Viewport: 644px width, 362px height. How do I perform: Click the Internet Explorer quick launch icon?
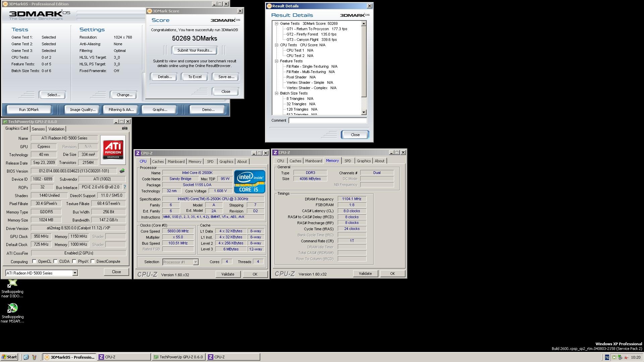point(26,357)
